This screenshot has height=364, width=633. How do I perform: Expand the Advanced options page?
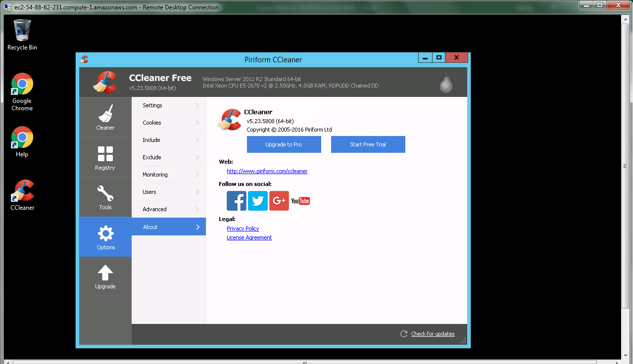169,209
